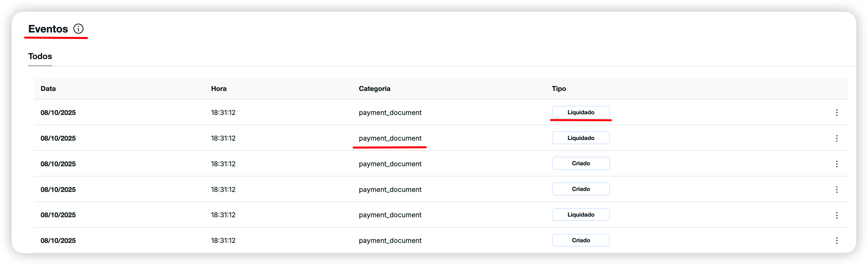Viewport: 868px width, 265px height.
Task: Click the underlined payment_document category in second row
Action: pyautogui.click(x=390, y=138)
